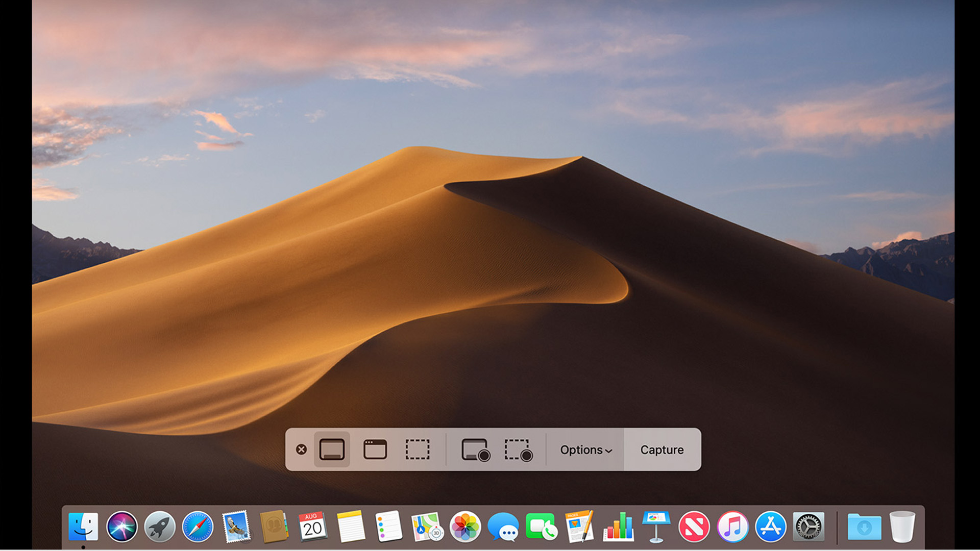Select Capture Entire Screen mode
The width and height of the screenshot is (980, 551).
pos(332,449)
